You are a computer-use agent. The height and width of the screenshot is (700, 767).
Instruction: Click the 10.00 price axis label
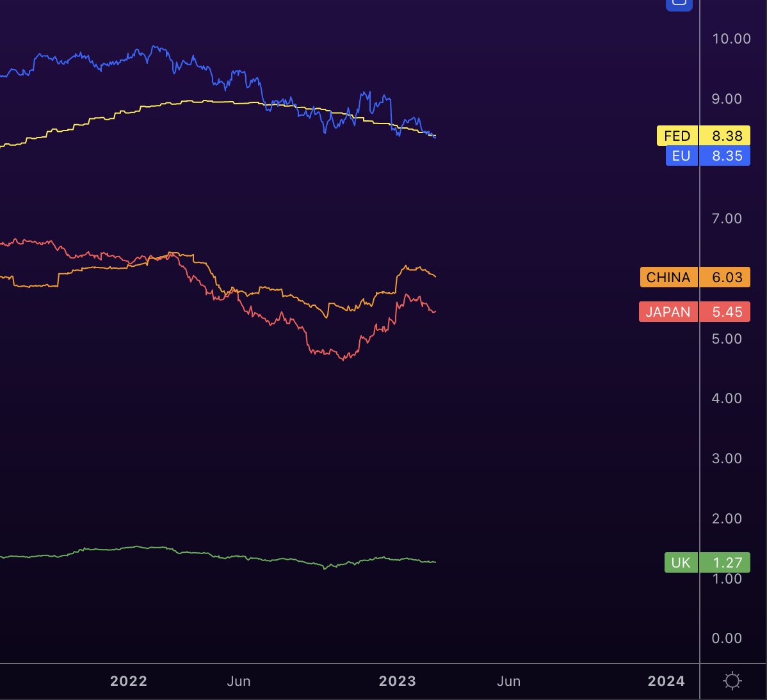(x=731, y=38)
